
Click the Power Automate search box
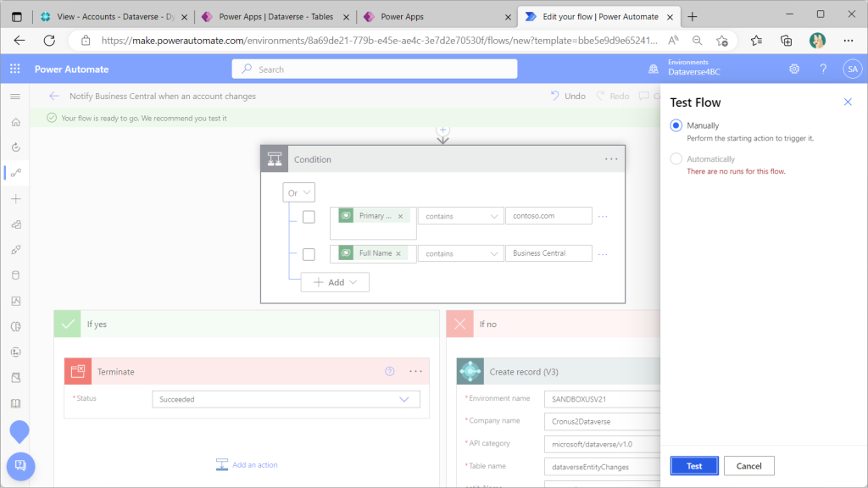point(375,69)
